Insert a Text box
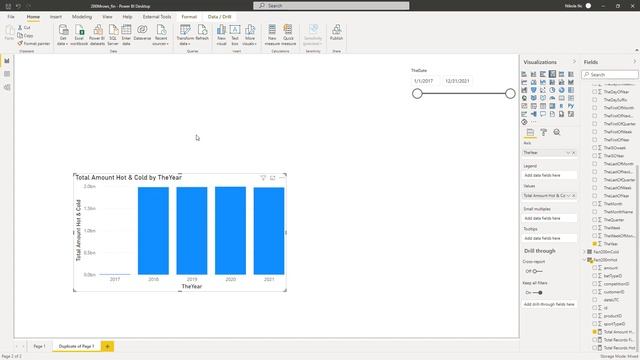 pos(235,35)
